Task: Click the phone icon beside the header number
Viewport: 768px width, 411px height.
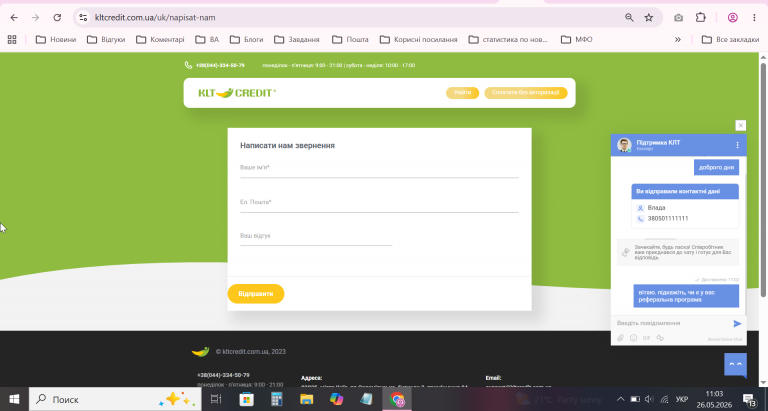Action: click(188, 65)
